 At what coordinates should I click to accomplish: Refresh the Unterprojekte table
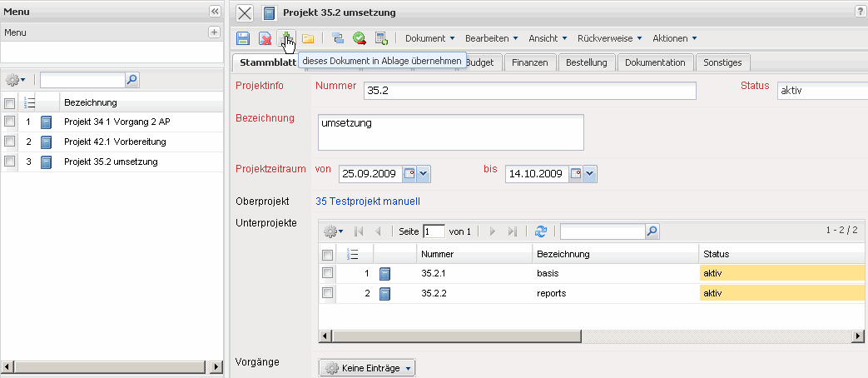click(x=541, y=231)
